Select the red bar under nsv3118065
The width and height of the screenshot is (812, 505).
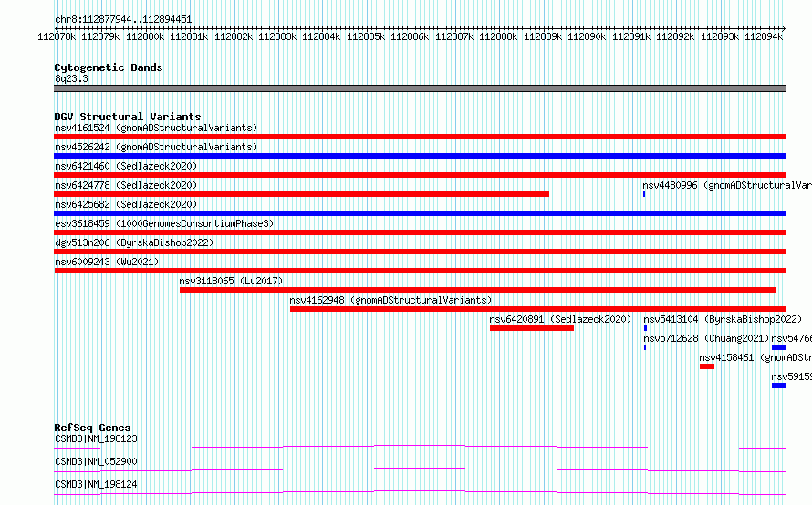(x=477, y=290)
